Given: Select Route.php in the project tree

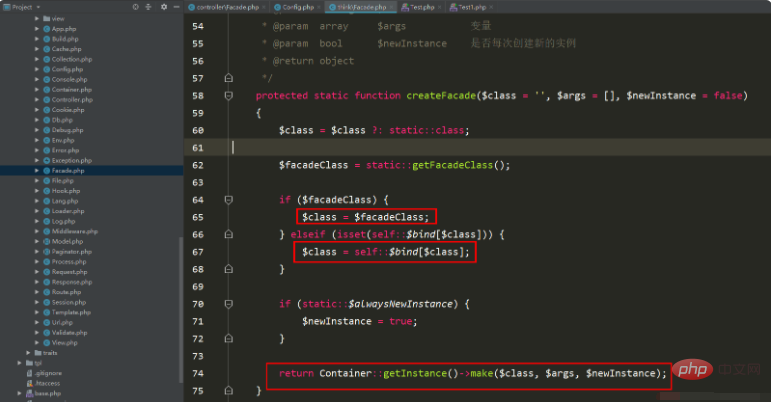Looking at the screenshot, I should [66, 292].
